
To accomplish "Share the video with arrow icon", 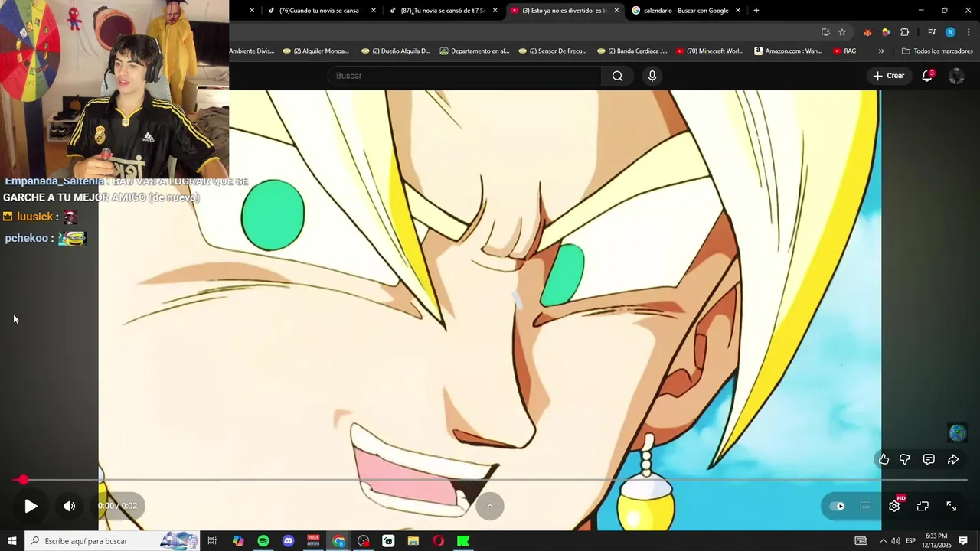I will tap(953, 459).
